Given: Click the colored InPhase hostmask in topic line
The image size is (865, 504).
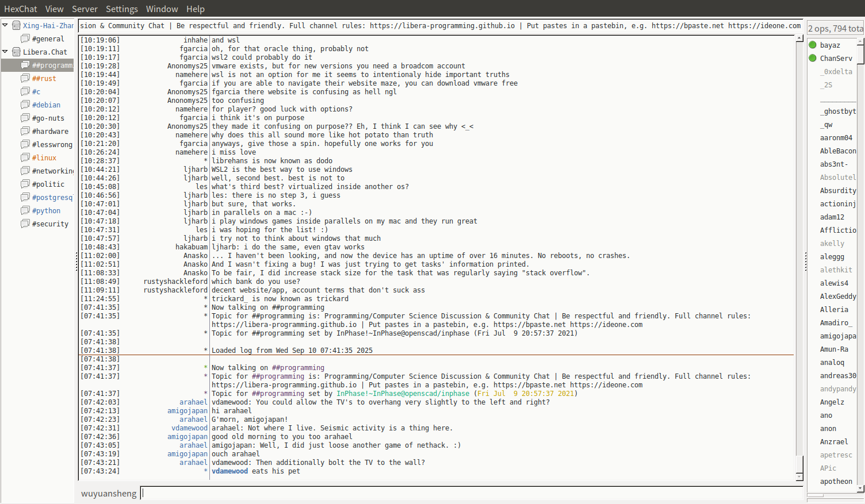Looking at the screenshot, I should tap(403, 393).
